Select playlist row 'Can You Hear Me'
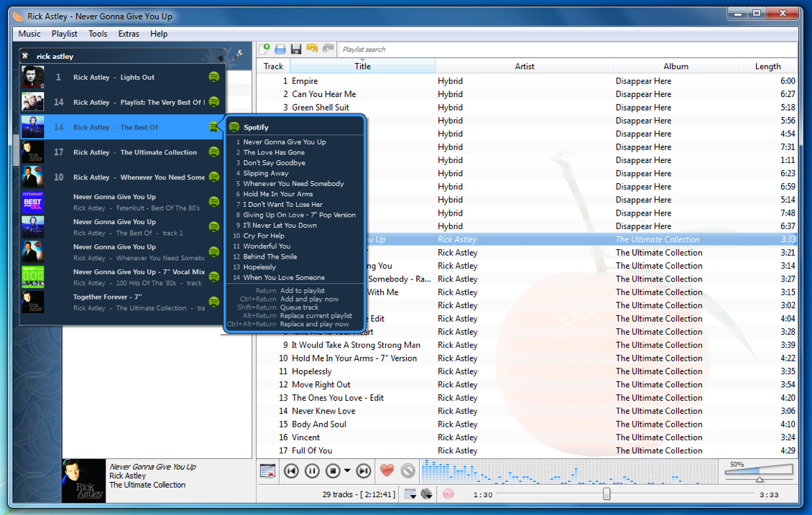 click(527, 94)
